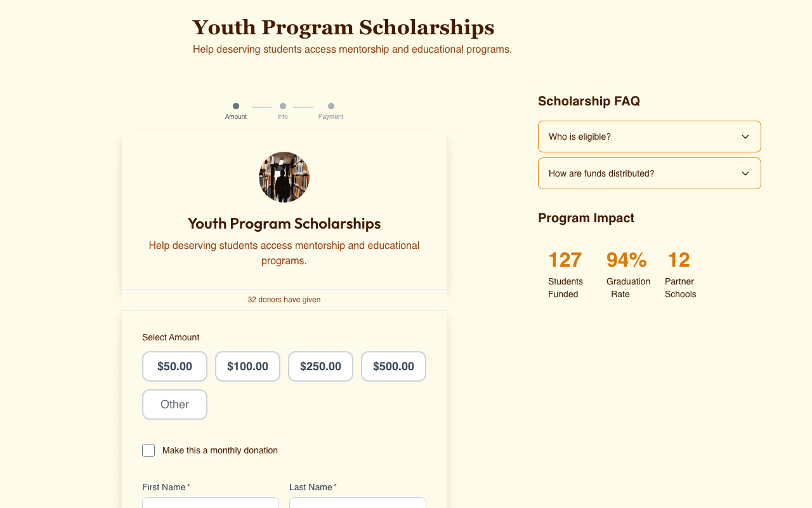
Task: Click the "32 donors have given" text
Action: [284, 299]
